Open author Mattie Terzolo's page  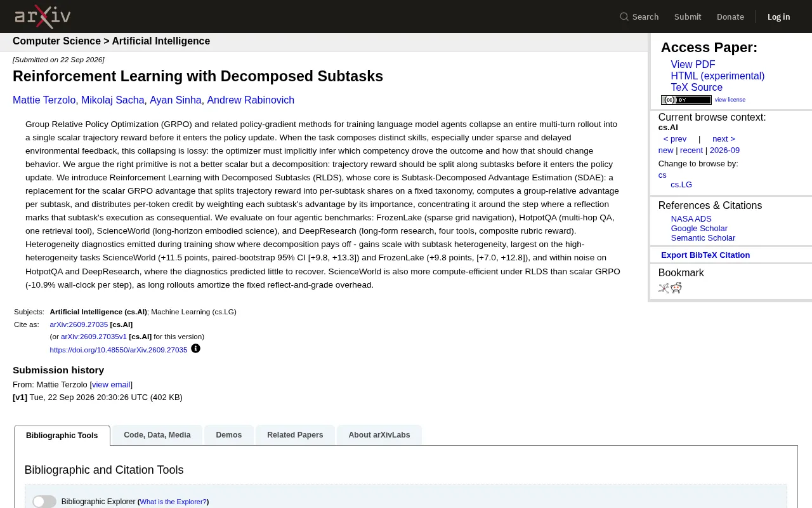point(44,100)
